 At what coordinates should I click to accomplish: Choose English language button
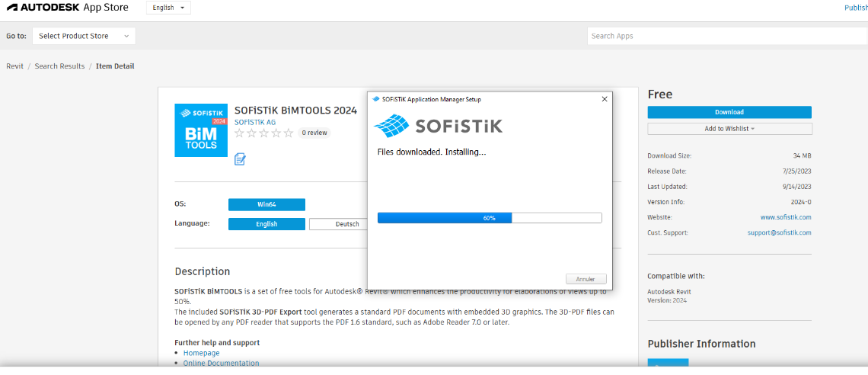click(266, 224)
